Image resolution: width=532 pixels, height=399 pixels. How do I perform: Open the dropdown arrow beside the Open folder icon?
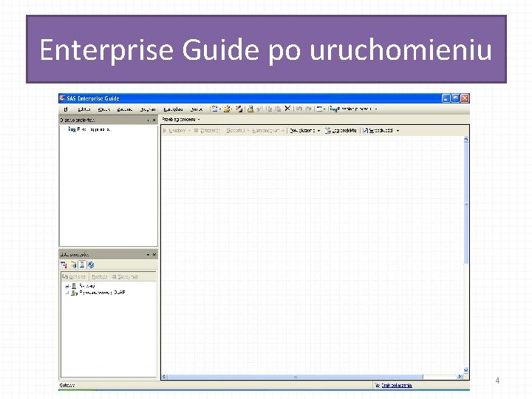click(x=232, y=109)
